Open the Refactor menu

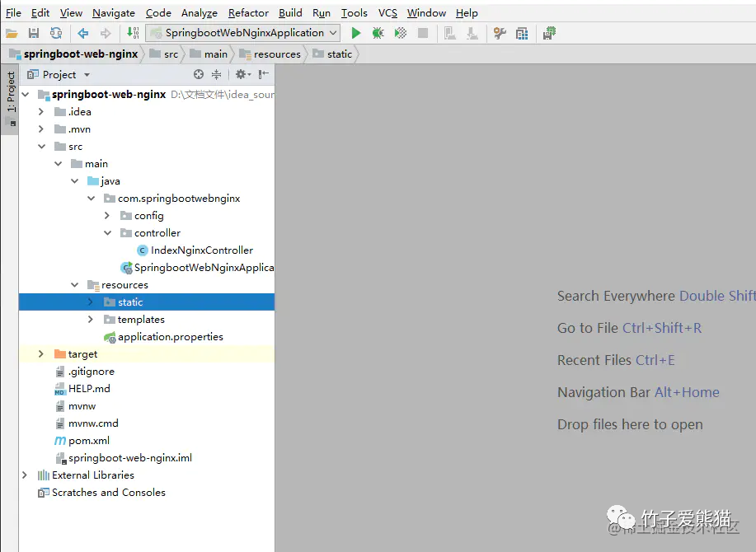(248, 13)
